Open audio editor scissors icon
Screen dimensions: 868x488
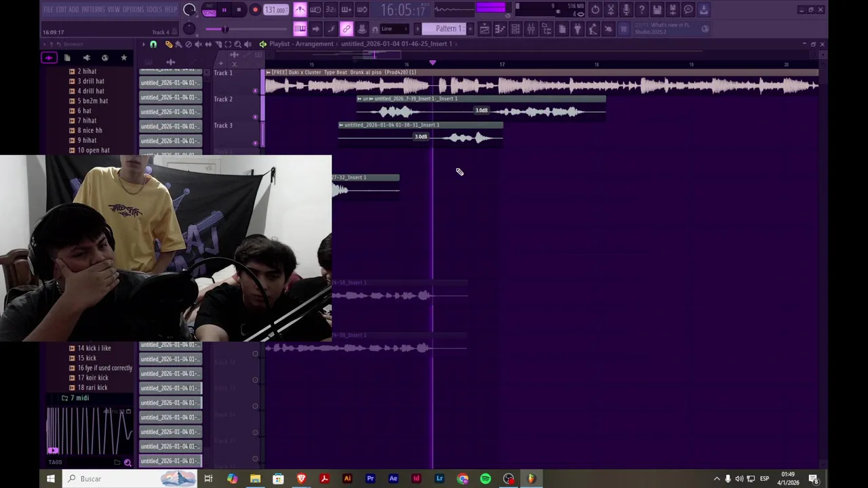tap(610, 9)
